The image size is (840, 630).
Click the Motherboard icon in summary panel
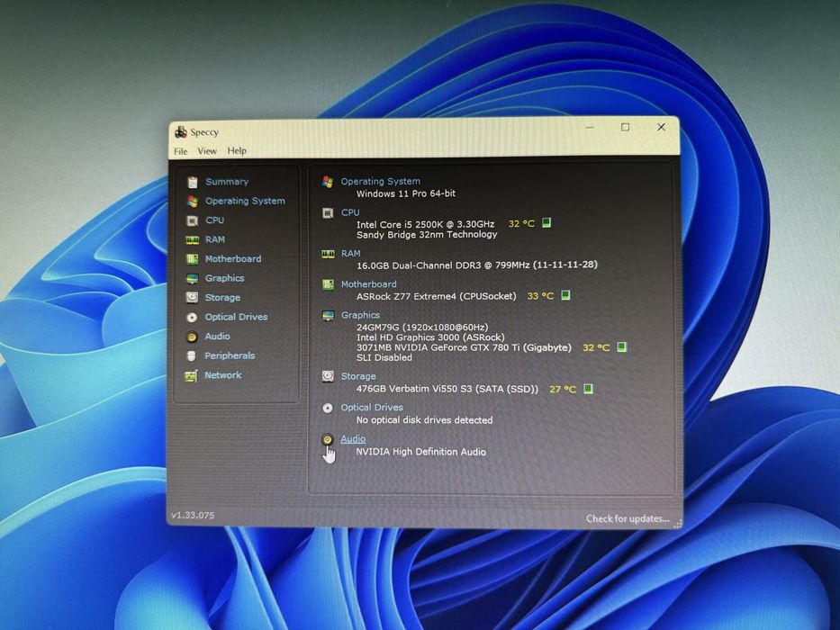coord(328,284)
